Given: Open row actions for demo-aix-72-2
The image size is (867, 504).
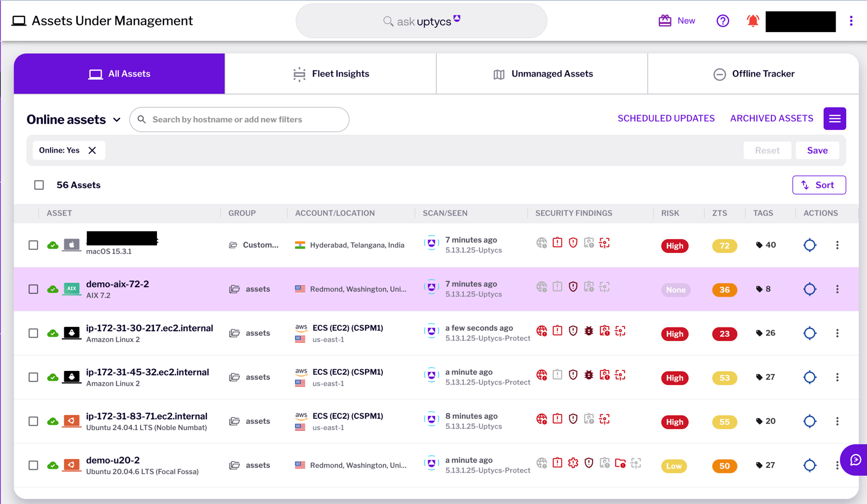Looking at the screenshot, I should point(837,289).
